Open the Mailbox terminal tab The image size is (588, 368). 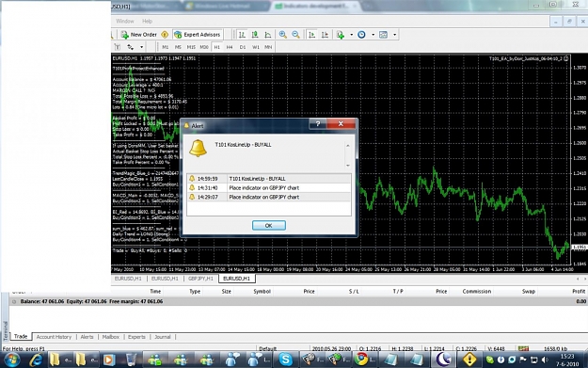[111, 337]
